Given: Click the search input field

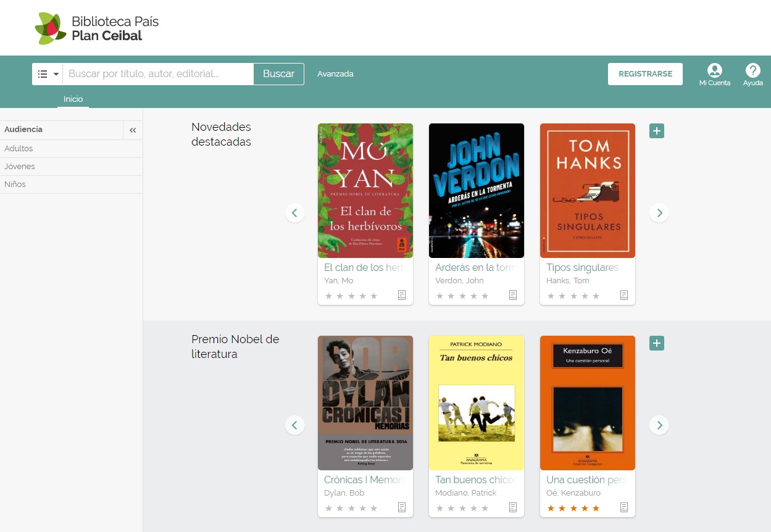Looking at the screenshot, I should tap(158, 74).
